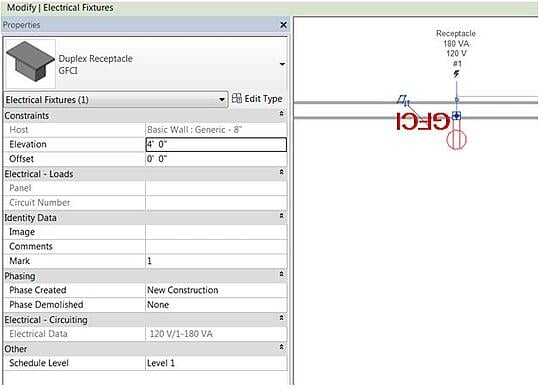539x390 pixels.
Task: Collapse the Electrical - Loads section
Action: [x=281, y=172]
